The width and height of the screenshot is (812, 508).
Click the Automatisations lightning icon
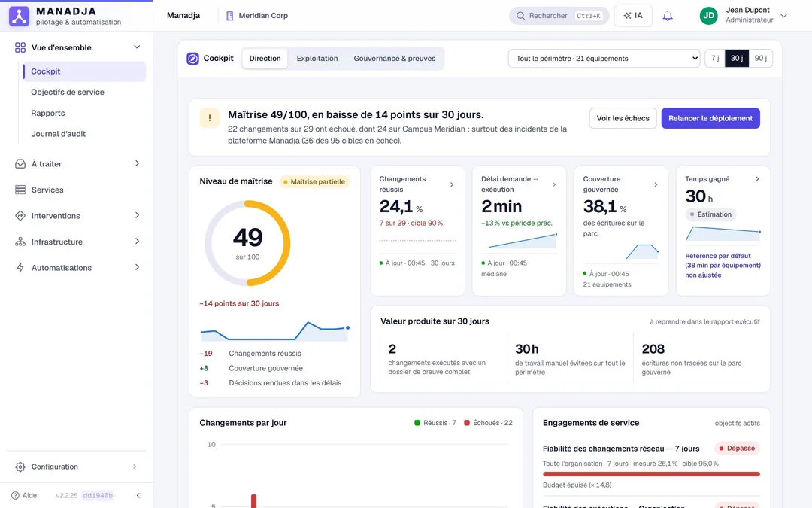point(20,267)
